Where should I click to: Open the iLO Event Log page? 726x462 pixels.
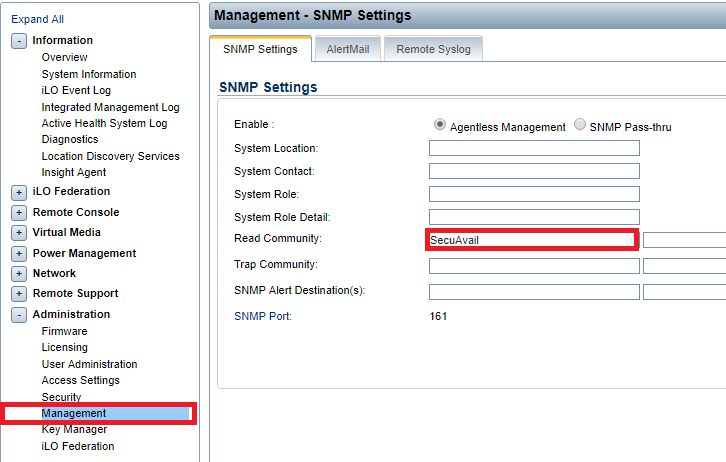click(76, 90)
